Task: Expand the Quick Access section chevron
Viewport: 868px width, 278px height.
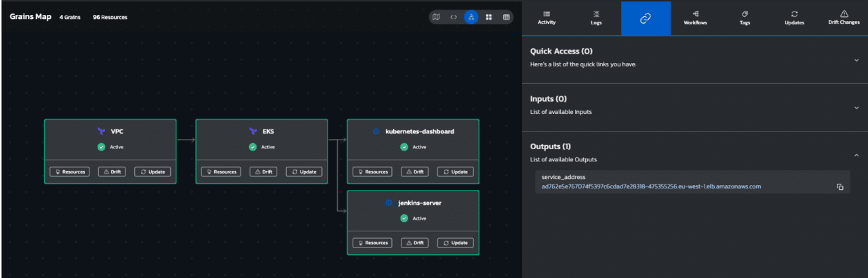Action: pos(856,60)
